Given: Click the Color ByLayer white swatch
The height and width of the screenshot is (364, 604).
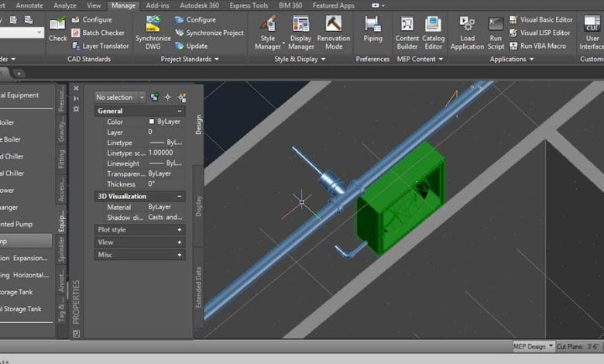Looking at the screenshot, I should tap(151, 122).
